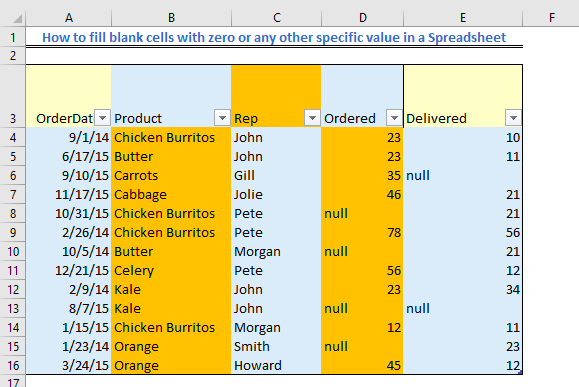
Task: Select the 11/17/15 date cell
Action: (x=69, y=194)
